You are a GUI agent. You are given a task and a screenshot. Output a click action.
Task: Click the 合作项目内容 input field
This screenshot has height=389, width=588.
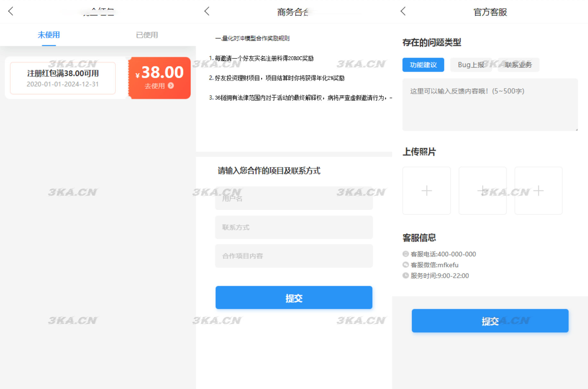[294, 256]
